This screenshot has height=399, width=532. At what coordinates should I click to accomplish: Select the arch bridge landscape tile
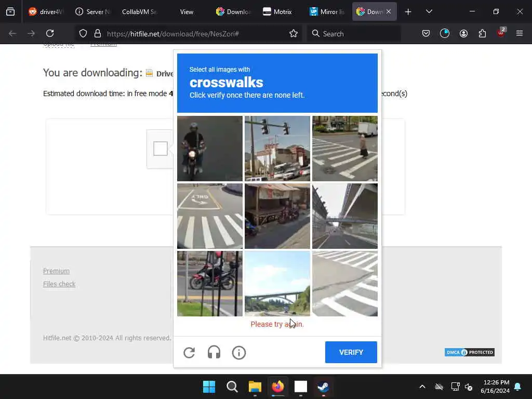(277, 284)
